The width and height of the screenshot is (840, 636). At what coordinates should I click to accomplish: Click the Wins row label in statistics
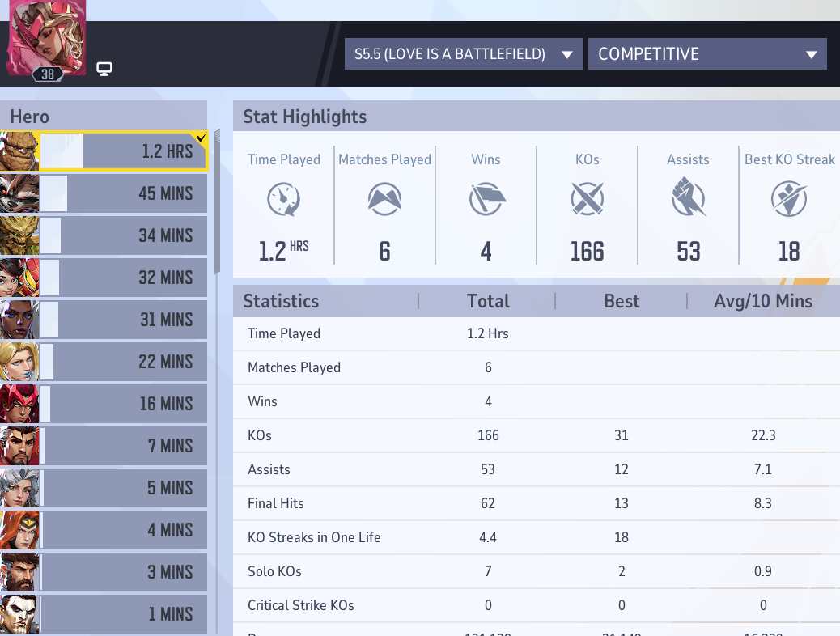click(x=262, y=401)
